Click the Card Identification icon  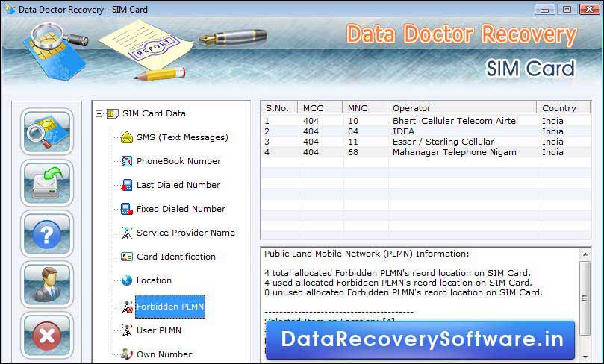pyautogui.click(x=127, y=257)
